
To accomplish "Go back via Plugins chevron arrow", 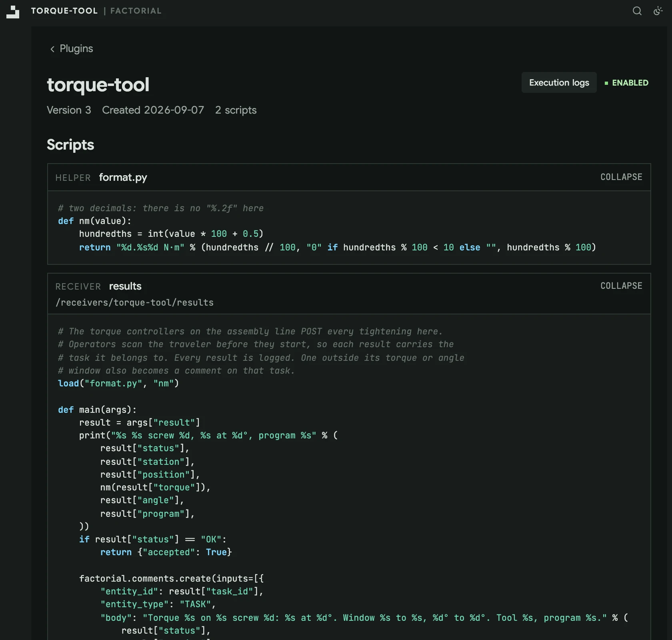I will [52, 49].
